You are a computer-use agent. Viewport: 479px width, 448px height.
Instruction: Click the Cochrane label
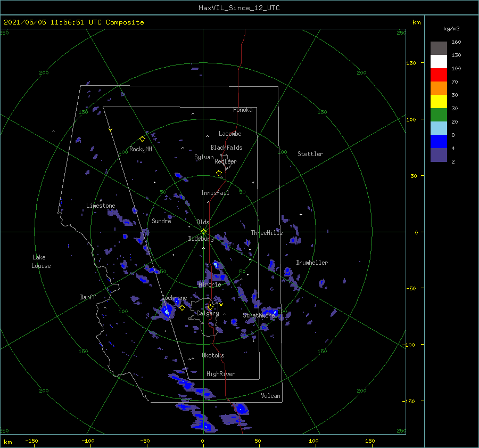174,298
